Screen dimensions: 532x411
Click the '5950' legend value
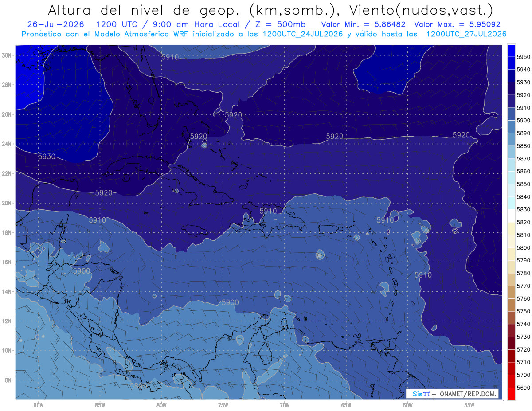pos(524,57)
